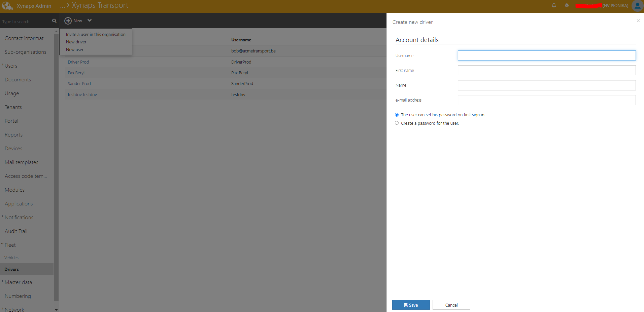Open the New button dropdown chevron
The image size is (644, 312).
tap(90, 21)
